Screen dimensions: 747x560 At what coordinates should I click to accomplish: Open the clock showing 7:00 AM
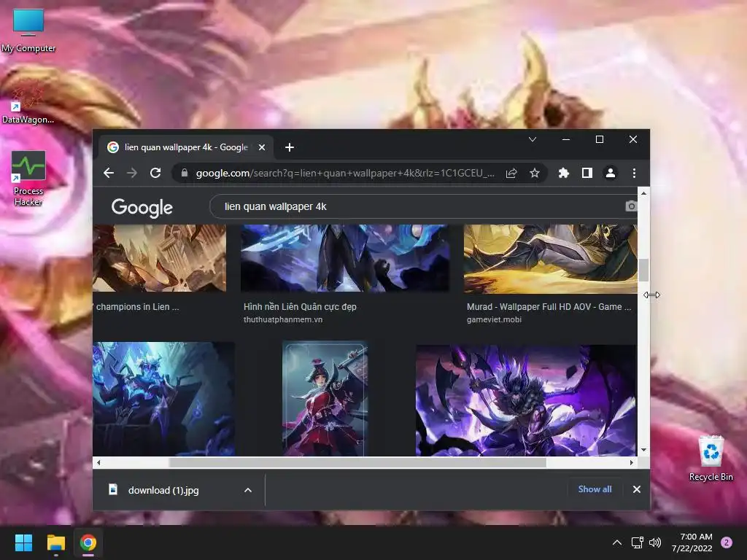point(692,542)
